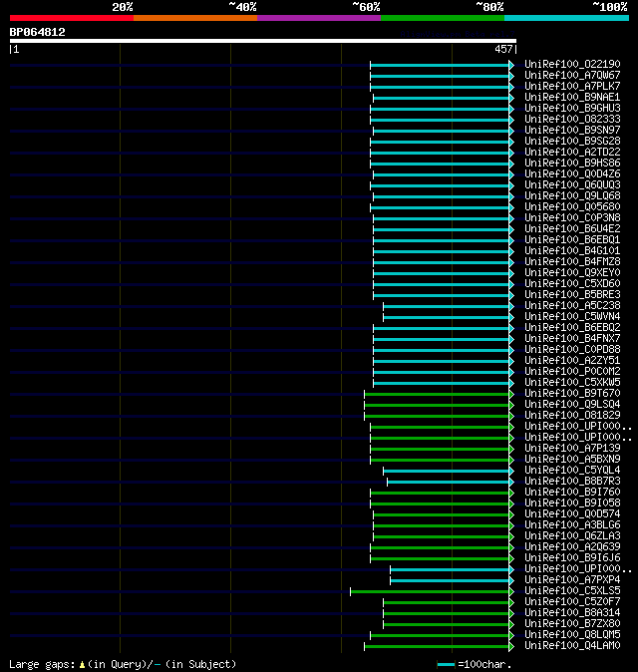Select the UniRef100_A7PLK7 label
The width and height of the screenshot is (638, 672).
[x=572, y=86]
